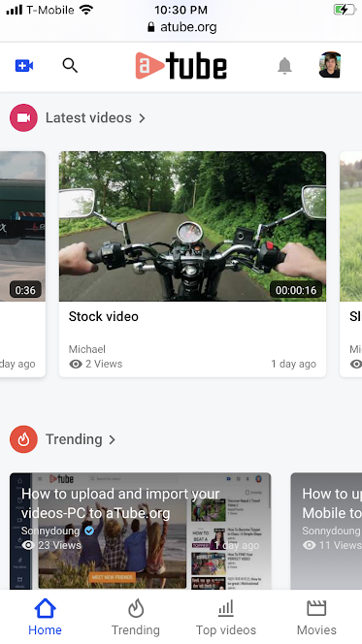Click the eye icon beside 2 Views

point(76,364)
